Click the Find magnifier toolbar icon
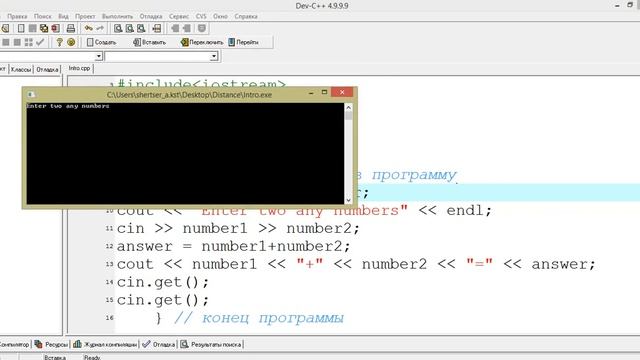The height and width of the screenshot is (360, 640). (x=118, y=28)
